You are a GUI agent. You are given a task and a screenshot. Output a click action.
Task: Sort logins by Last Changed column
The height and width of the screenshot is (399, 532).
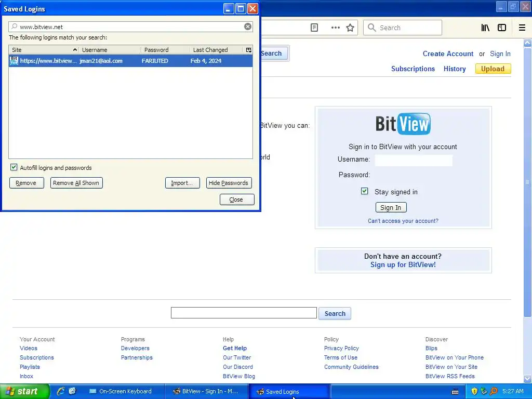click(217, 50)
